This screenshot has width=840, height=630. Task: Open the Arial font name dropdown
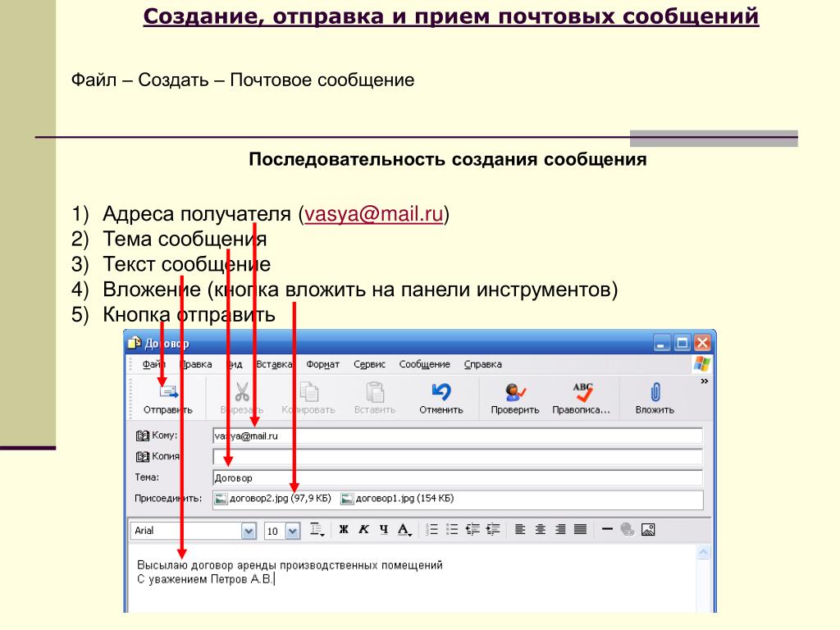248,531
